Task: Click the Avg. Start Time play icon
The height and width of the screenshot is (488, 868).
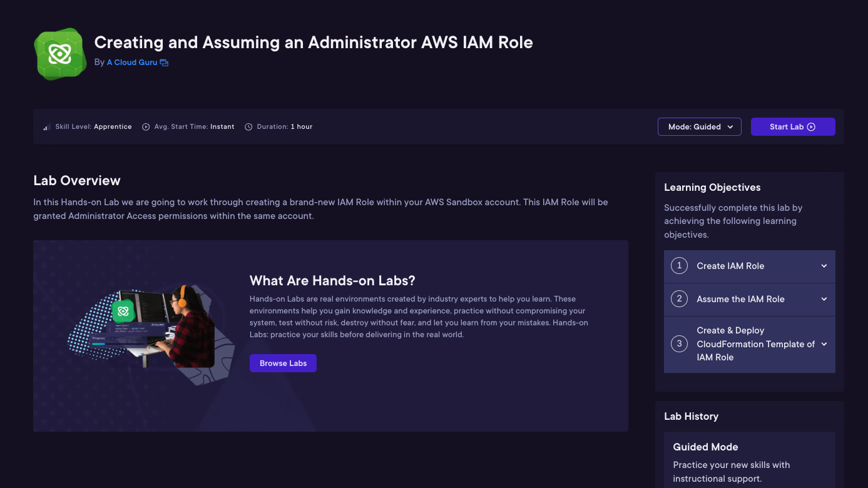Action: tap(146, 127)
